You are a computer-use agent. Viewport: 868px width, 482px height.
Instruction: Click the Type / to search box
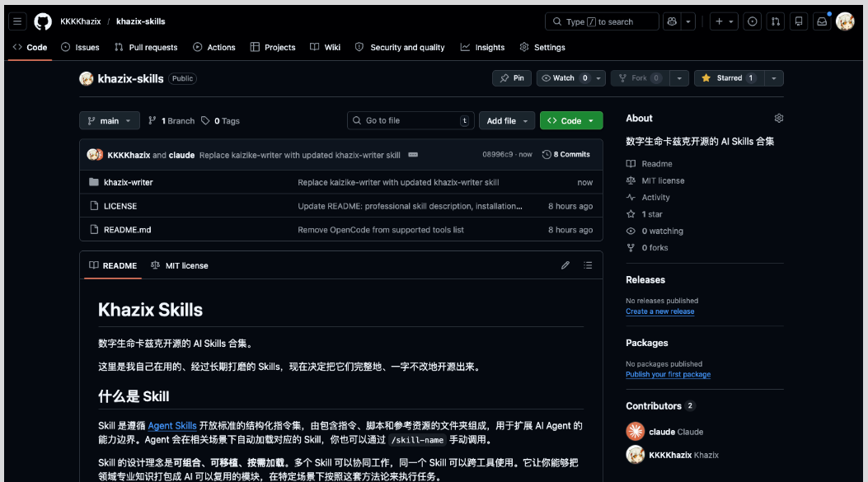(x=602, y=21)
